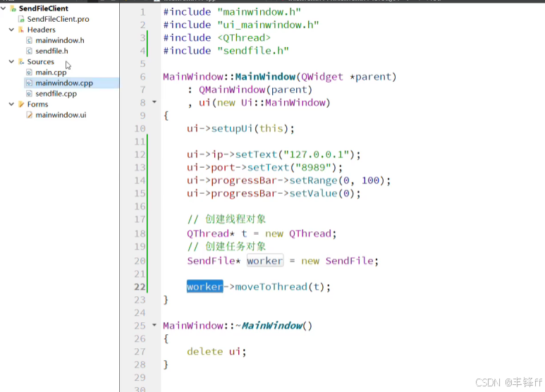The height and width of the screenshot is (392, 545).
Task: Fold the destructor block at line 25
Action: [x=154, y=325]
